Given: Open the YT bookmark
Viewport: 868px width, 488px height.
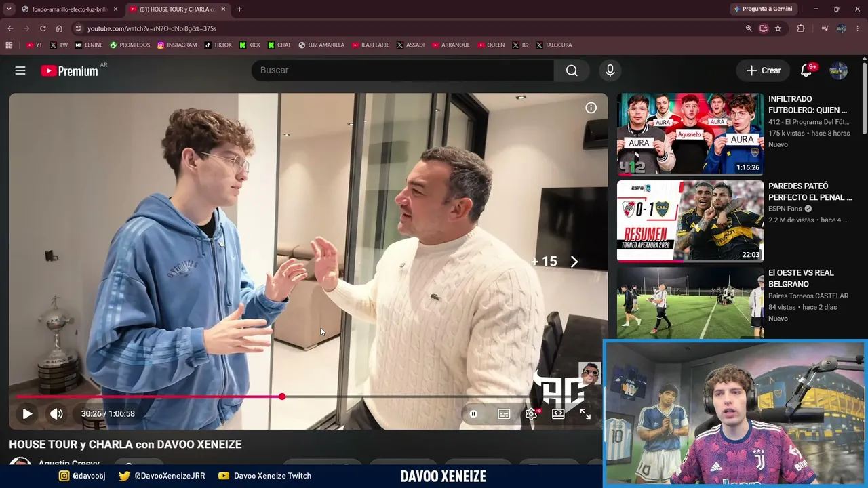Looking at the screenshot, I should click(x=34, y=45).
